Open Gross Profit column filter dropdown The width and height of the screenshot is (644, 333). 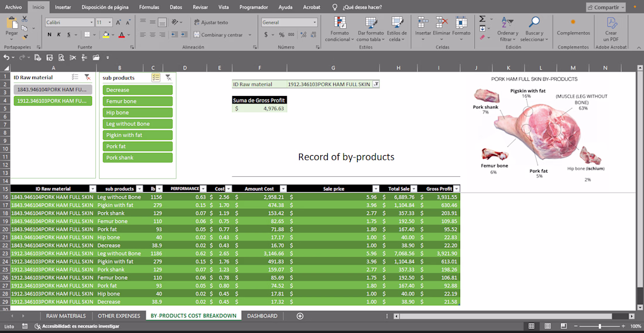pyautogui.click(x=457, y=189)
